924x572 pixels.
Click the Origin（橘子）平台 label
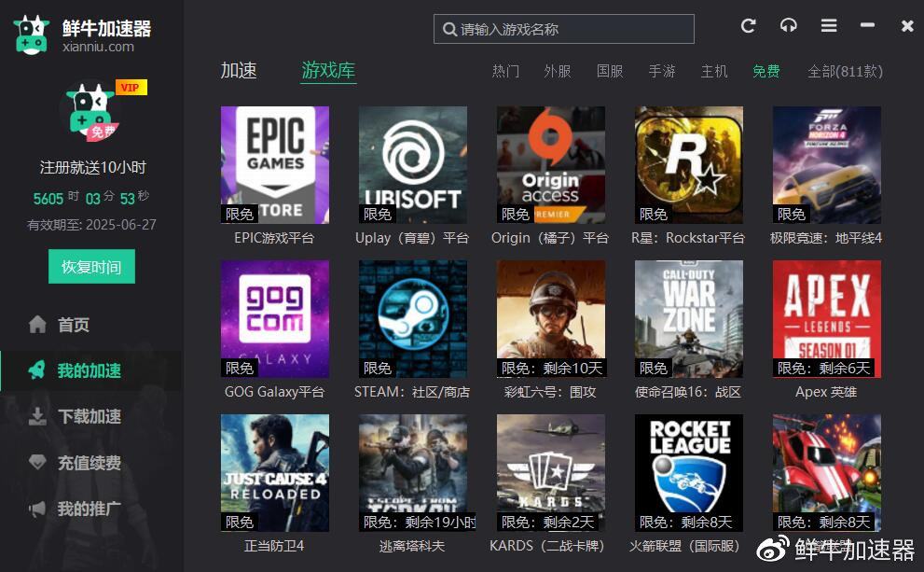[x=550, y=238]
